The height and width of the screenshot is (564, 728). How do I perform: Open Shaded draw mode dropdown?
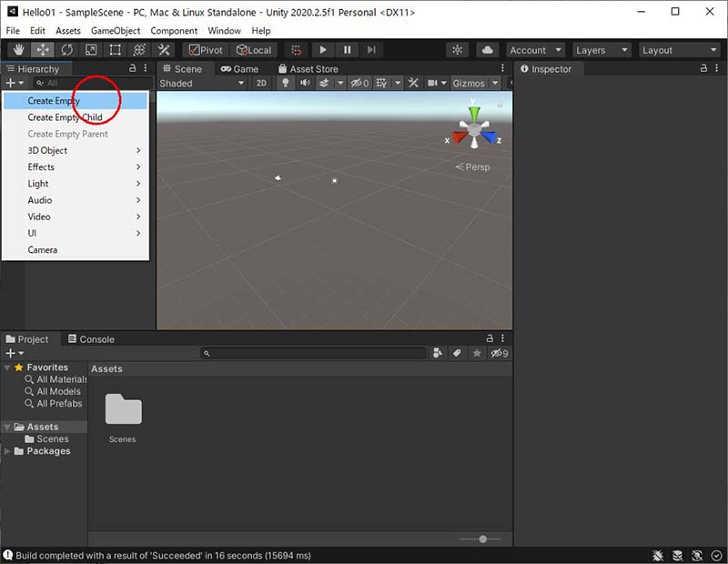click(x=202, y=83)
